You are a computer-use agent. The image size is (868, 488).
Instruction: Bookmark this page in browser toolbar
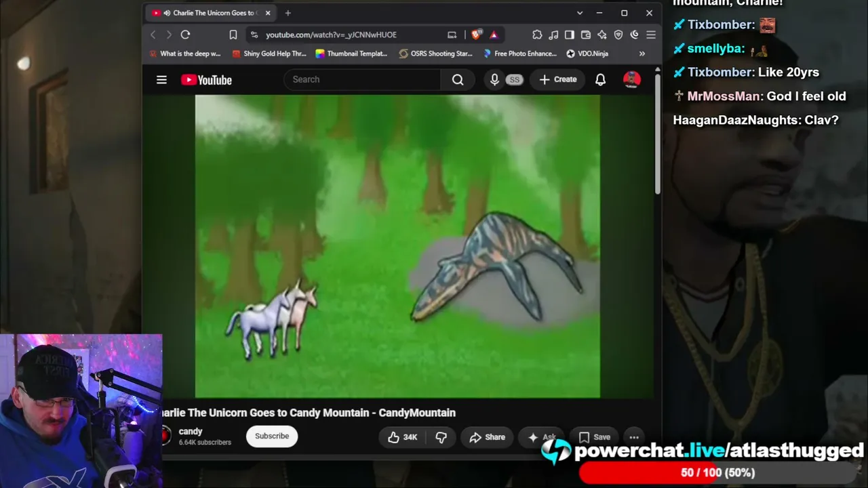click(233, 35)
